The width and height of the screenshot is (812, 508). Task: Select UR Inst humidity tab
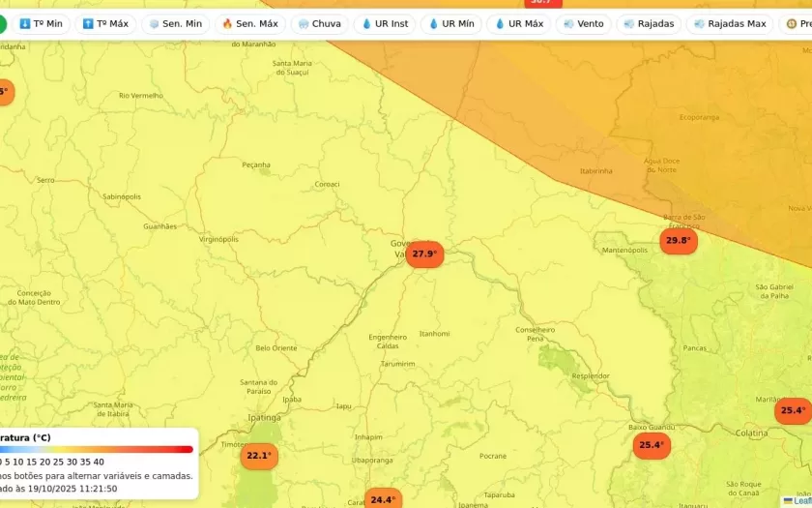385,23
